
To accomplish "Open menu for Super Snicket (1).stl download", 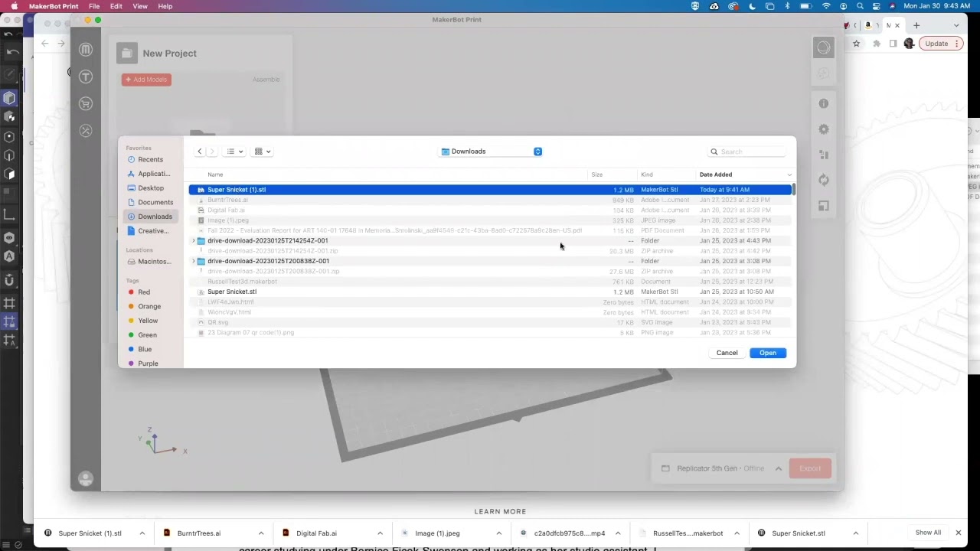I will [142, 533].
